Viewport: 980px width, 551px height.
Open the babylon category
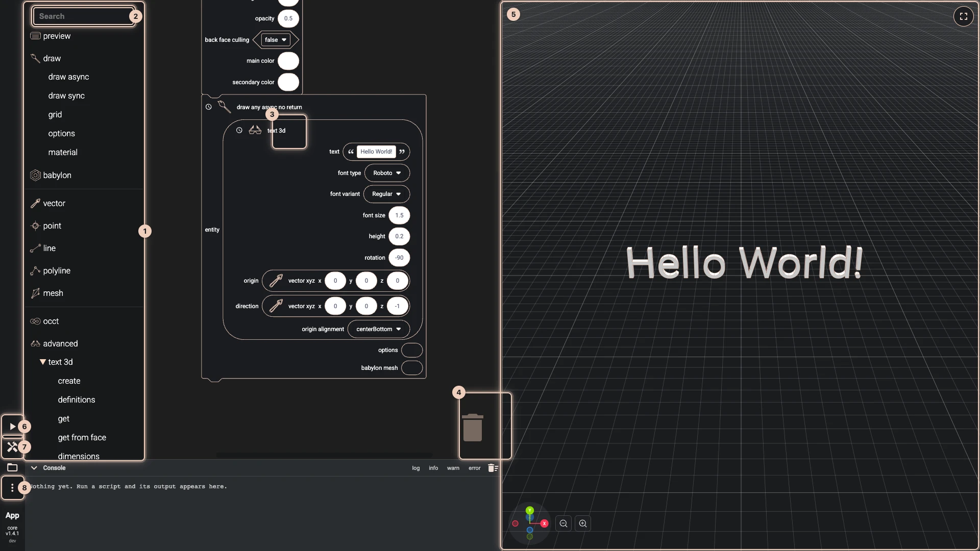pos(57,176)
